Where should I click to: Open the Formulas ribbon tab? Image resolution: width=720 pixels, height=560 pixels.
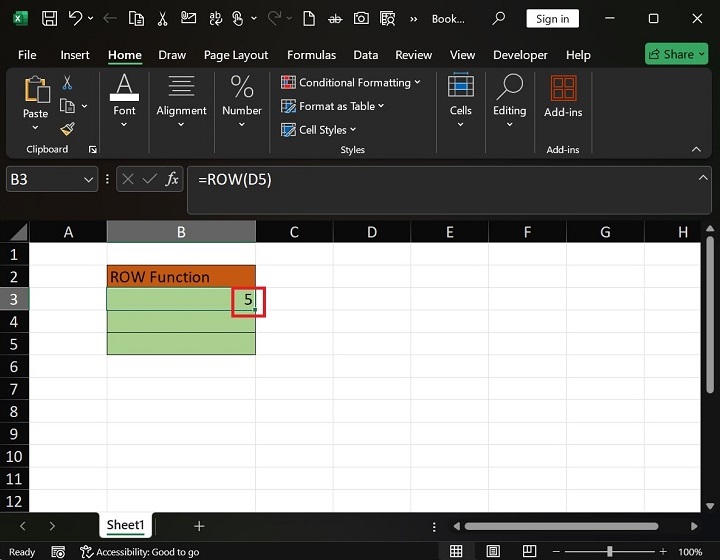tap(310, 55)
